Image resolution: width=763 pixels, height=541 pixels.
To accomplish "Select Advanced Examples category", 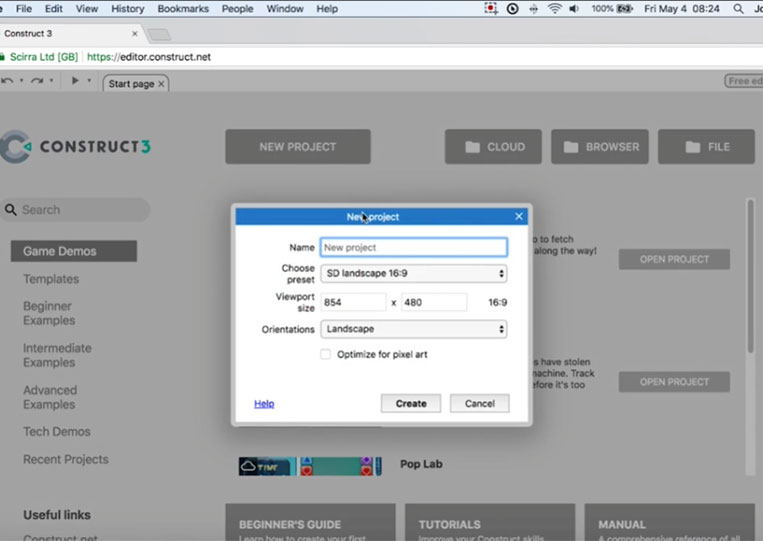I will 50,397.
